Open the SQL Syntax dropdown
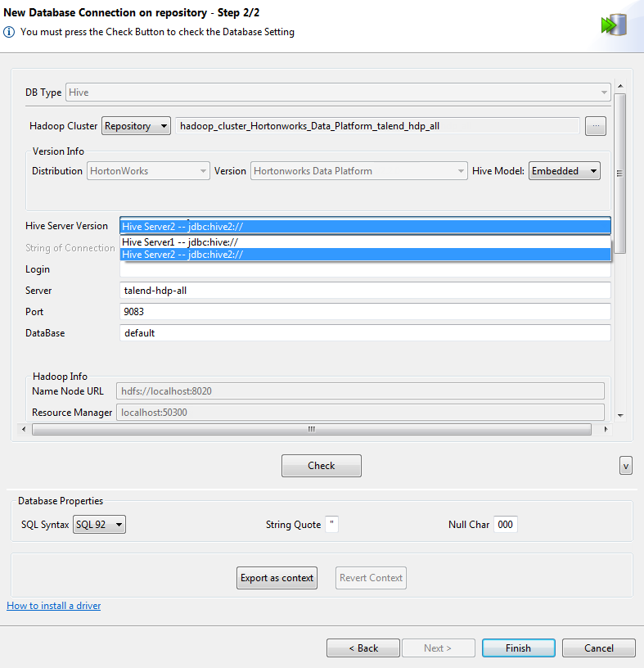This screenshot has height=668, width=644. (x=99, y=525)
